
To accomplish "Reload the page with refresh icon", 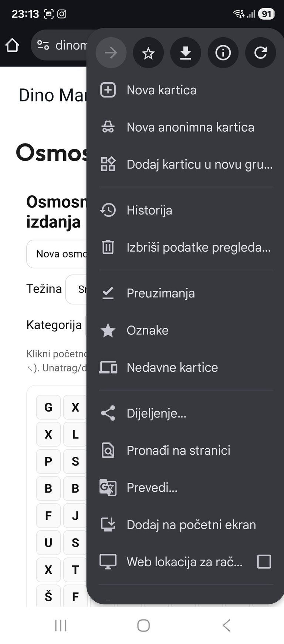I will click(260, 53).
